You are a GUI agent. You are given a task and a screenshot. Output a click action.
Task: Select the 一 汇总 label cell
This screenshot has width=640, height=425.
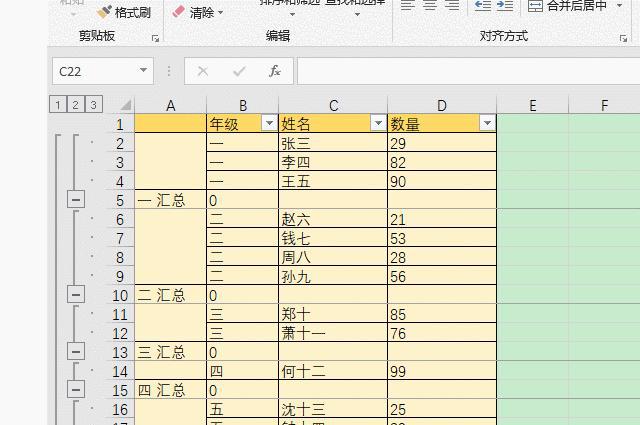[x=171, y=200]
